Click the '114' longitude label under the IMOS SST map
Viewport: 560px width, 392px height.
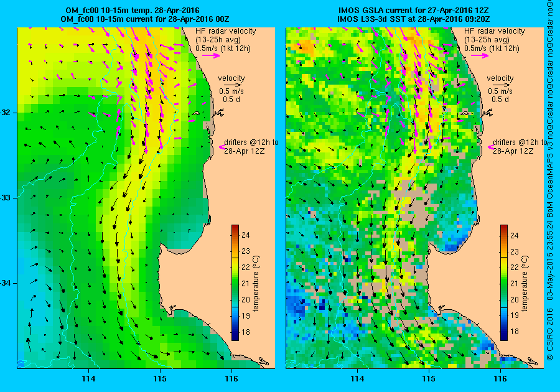pyautogui.click(x=358, y=379)
